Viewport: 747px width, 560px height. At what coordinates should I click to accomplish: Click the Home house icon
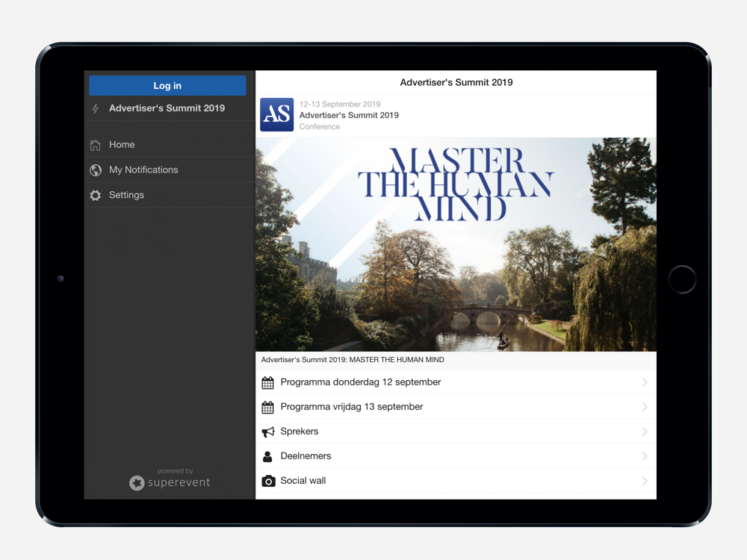[96, 145]
